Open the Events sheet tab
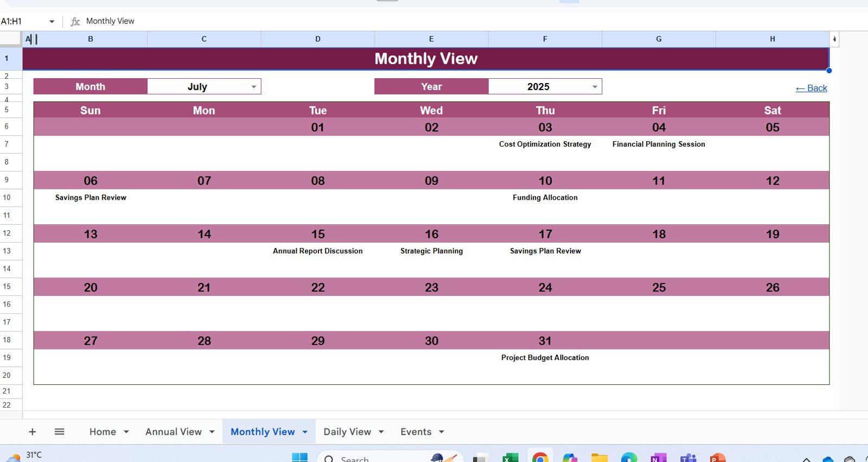868x462 pixels. coord(416,432)
